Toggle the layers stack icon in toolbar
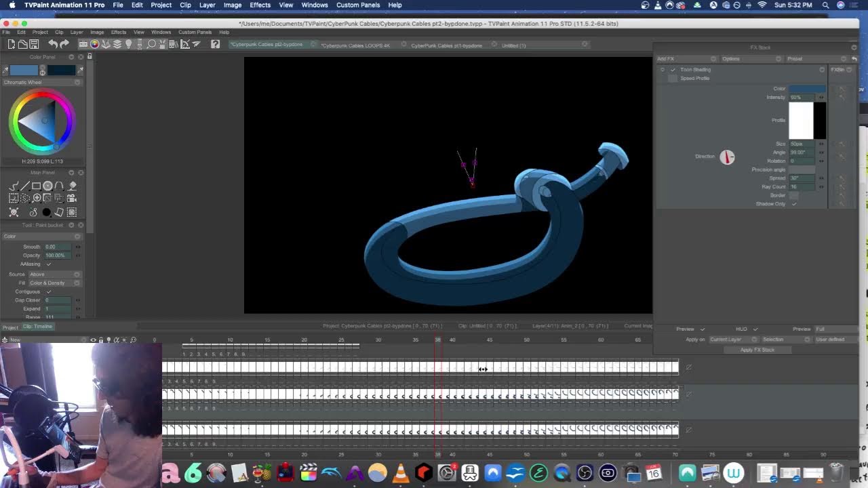Viewport: 868px width, 488px height. point(117,44)
